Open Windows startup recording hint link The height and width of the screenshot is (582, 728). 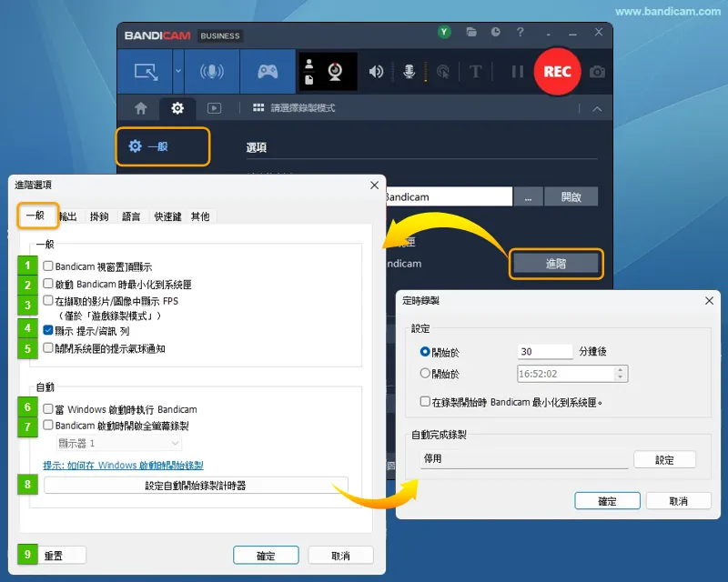(x=123, y=465)
